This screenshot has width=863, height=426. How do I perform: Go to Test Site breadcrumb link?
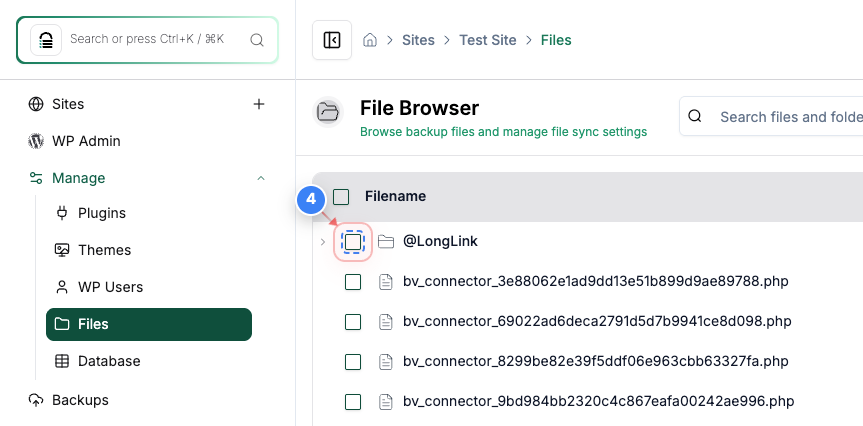click(x=488, y=40)
